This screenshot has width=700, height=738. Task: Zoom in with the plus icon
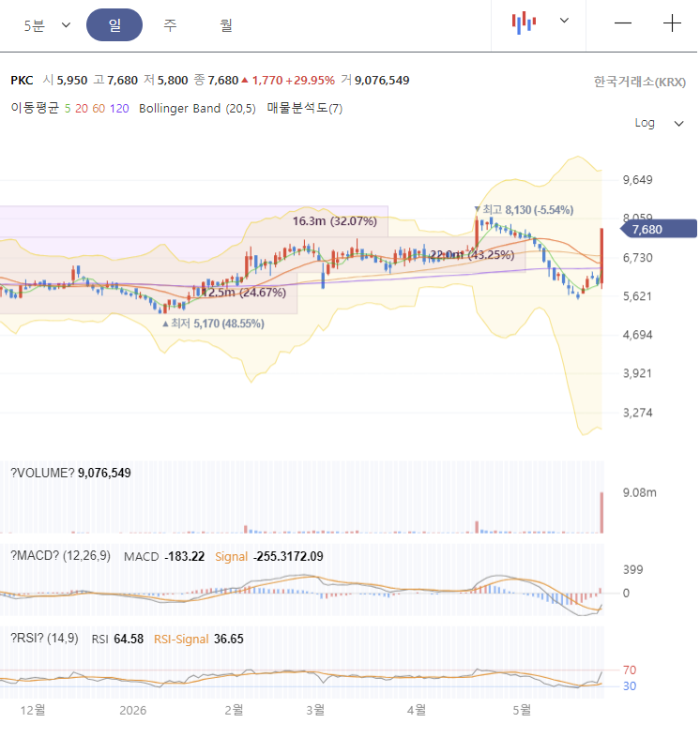click(672, 23)
